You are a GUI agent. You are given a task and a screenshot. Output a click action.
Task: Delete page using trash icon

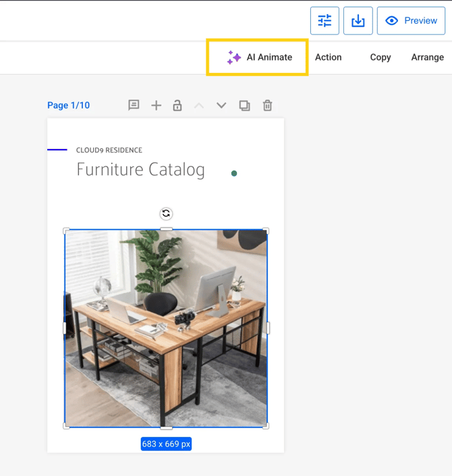tap(268, 105)
